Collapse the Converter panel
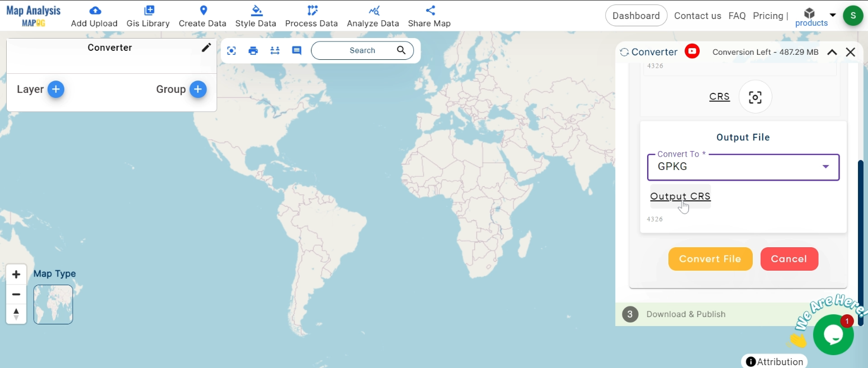 tap(832, 51)
